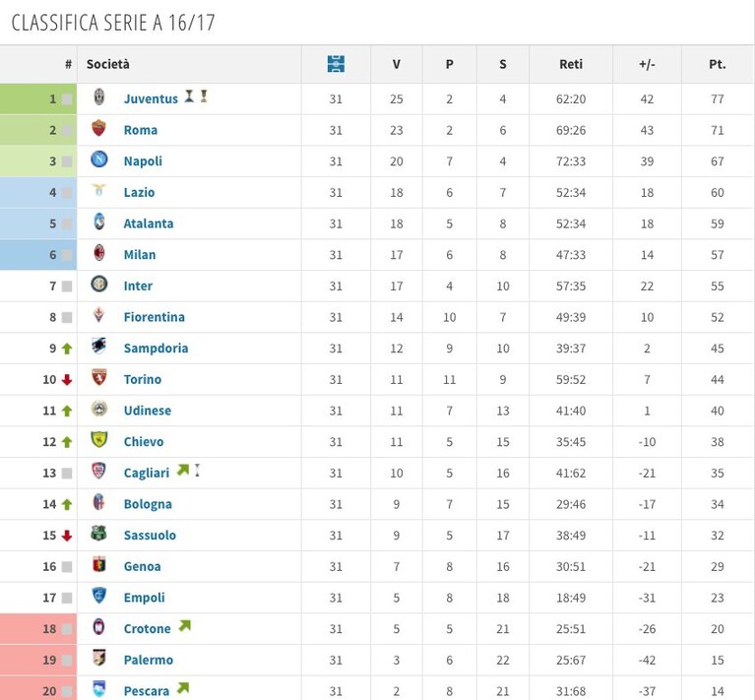
Task: Click the green position-1 rank cell
Action: pyautogui.click(x=38, y=99)
